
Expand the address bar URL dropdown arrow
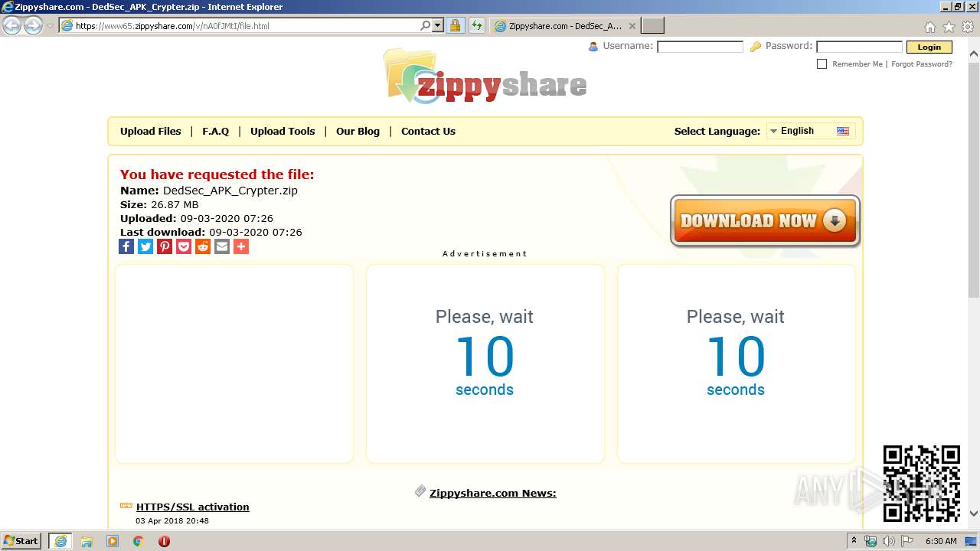pos(438,25)
